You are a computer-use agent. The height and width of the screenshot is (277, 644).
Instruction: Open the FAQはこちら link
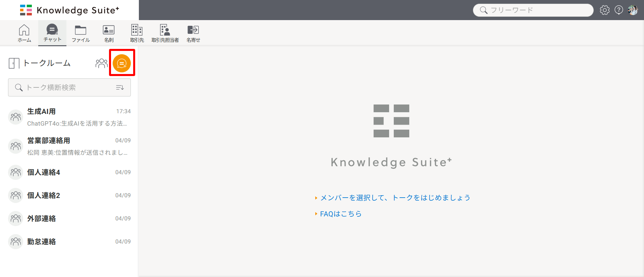341,214
